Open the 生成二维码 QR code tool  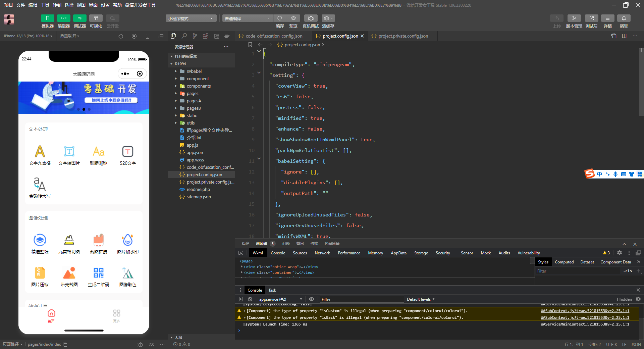coord(99,273)
